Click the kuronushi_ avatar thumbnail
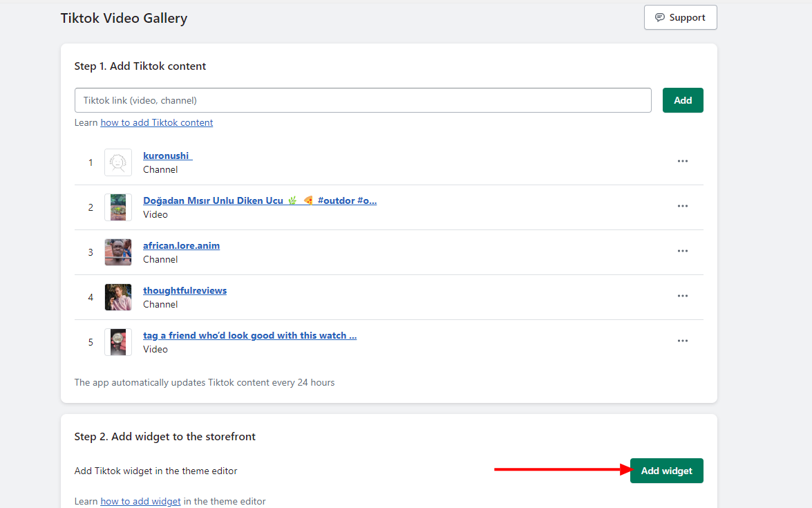 [118, 162]
